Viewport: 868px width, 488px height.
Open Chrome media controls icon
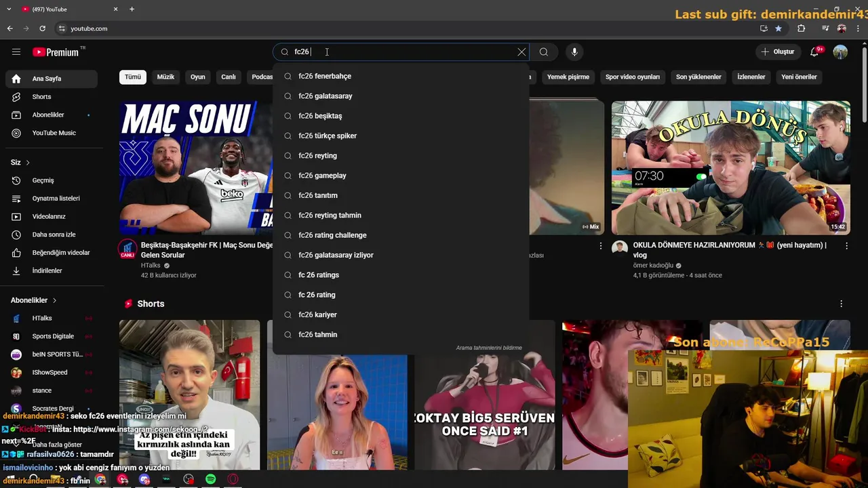(825, 28)
